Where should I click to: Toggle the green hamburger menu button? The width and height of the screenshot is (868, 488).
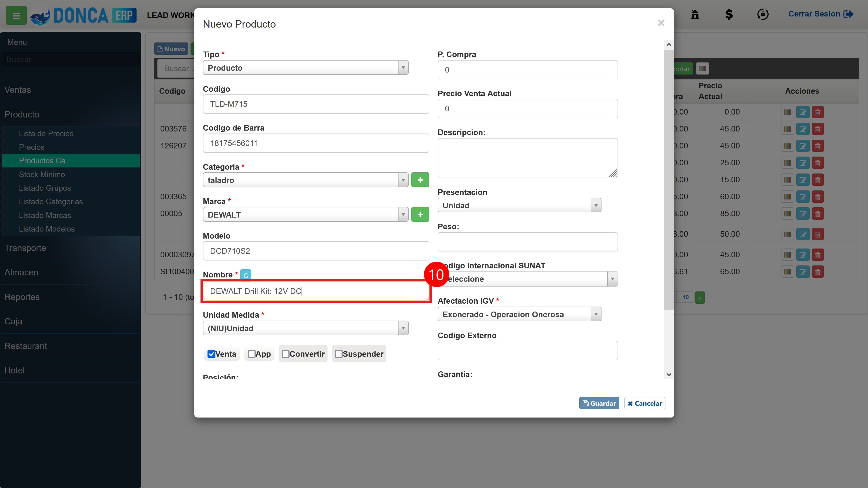[16, 16]
